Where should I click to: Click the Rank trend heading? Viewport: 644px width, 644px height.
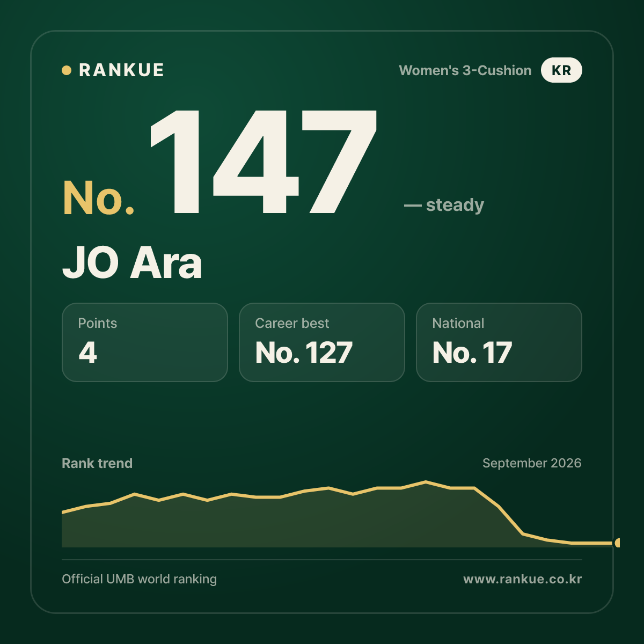97,463
